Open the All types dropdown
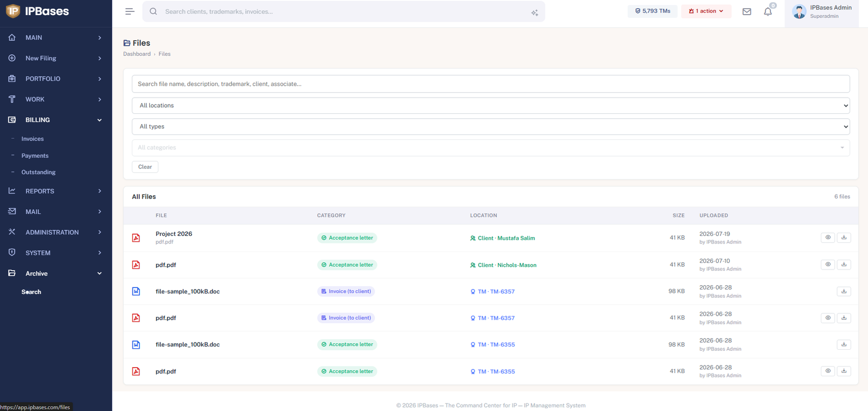 (x=490, y=127)
